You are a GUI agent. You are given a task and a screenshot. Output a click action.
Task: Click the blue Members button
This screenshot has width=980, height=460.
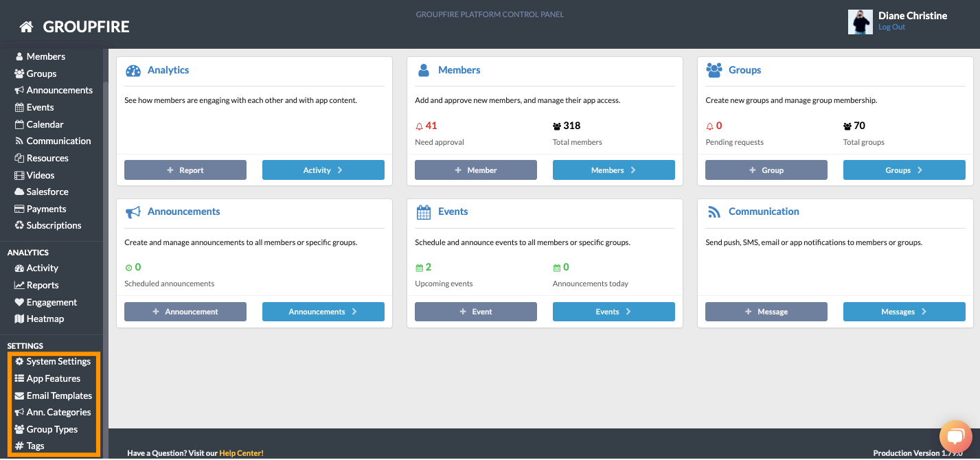click(614, 170)
